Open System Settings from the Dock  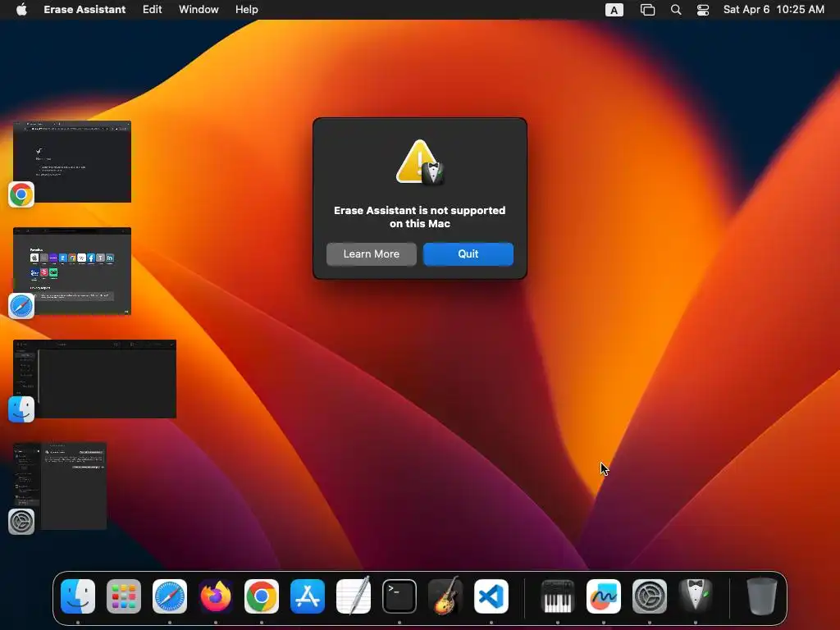650,596
